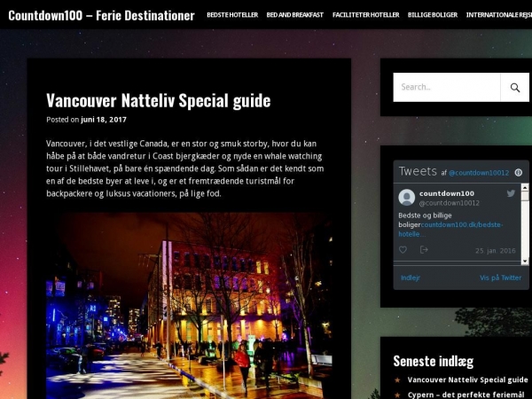532x399 pixels.
Task: Click the search magnifier icon button
Action: point(514,87)
